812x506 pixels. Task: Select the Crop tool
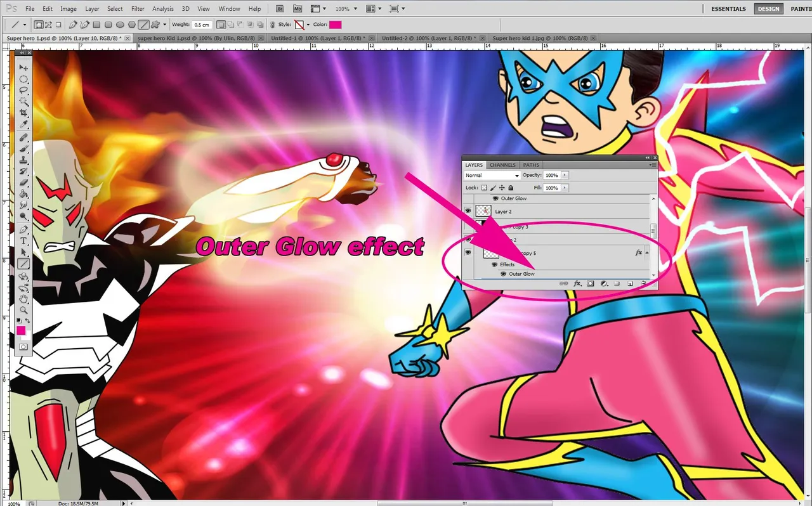(x=23, y=113)
